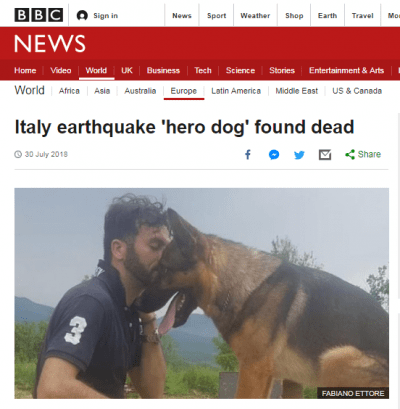Open Latin America region link
The image size is (400, 409).
point(236,91)
